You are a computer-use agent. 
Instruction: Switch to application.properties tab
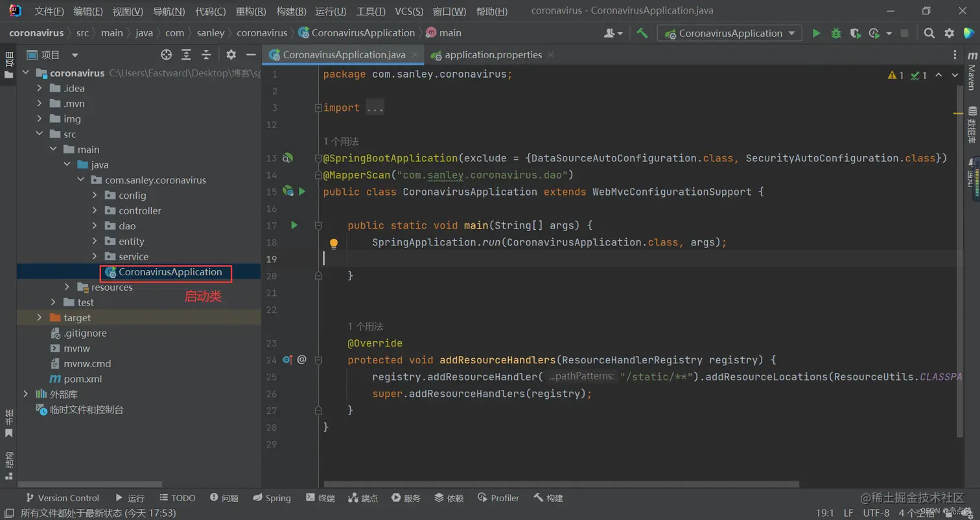(493, 55)
